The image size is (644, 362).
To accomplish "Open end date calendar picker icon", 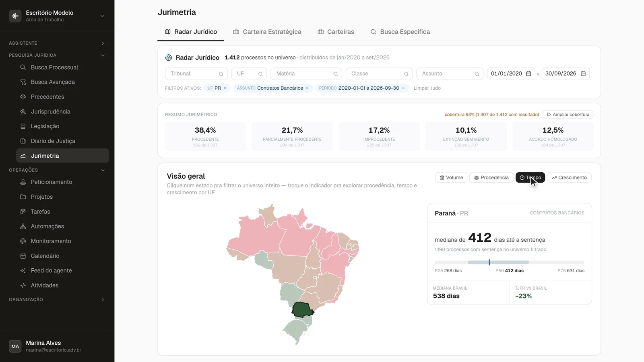I will point(583,74).
